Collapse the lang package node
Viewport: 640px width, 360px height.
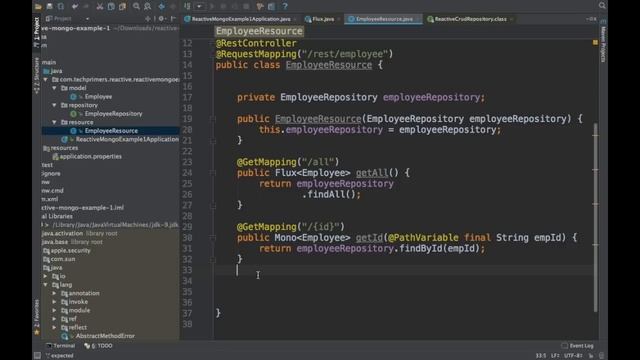[45, 285]
